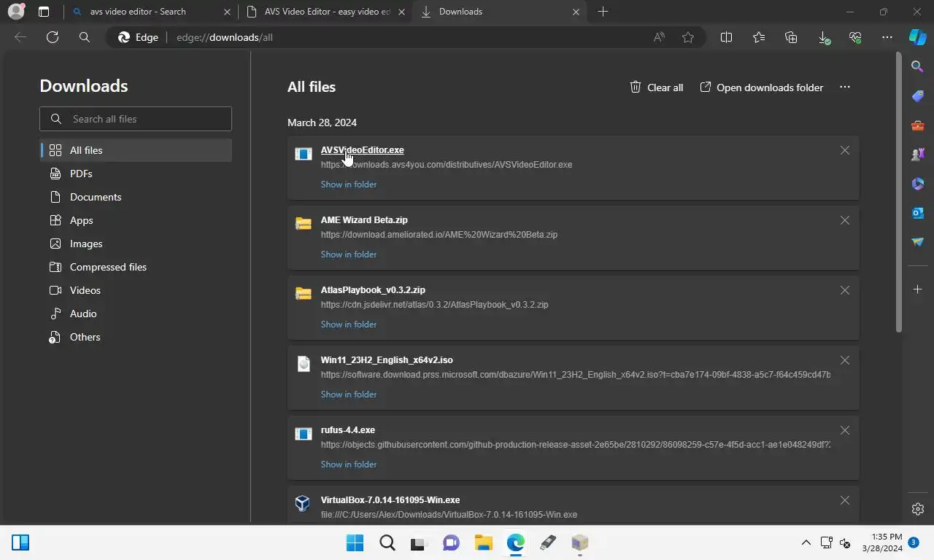Remove VirtualBox-7.0.14 download from the list
Screen dimensions: 934x560
pos(845,500)
